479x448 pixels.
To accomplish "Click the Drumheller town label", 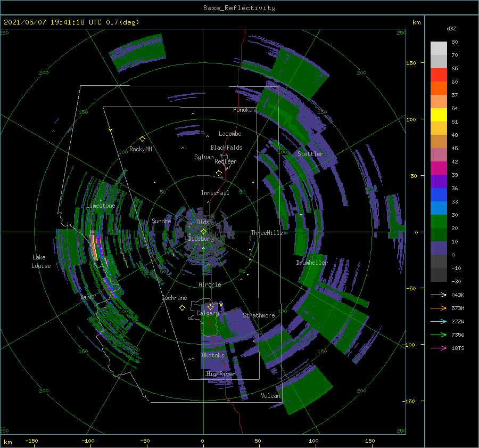I will click(311, 263).
